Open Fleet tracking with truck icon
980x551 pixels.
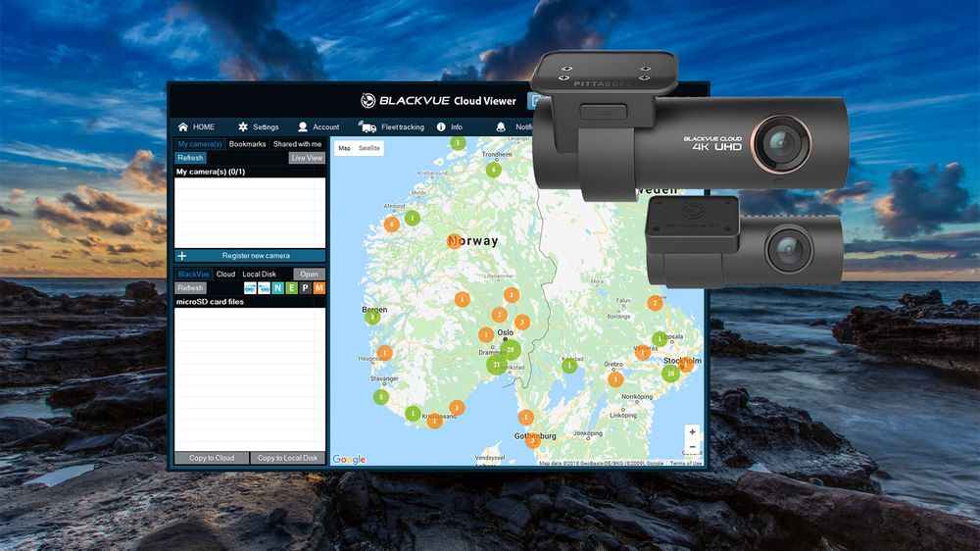[391, 126]
